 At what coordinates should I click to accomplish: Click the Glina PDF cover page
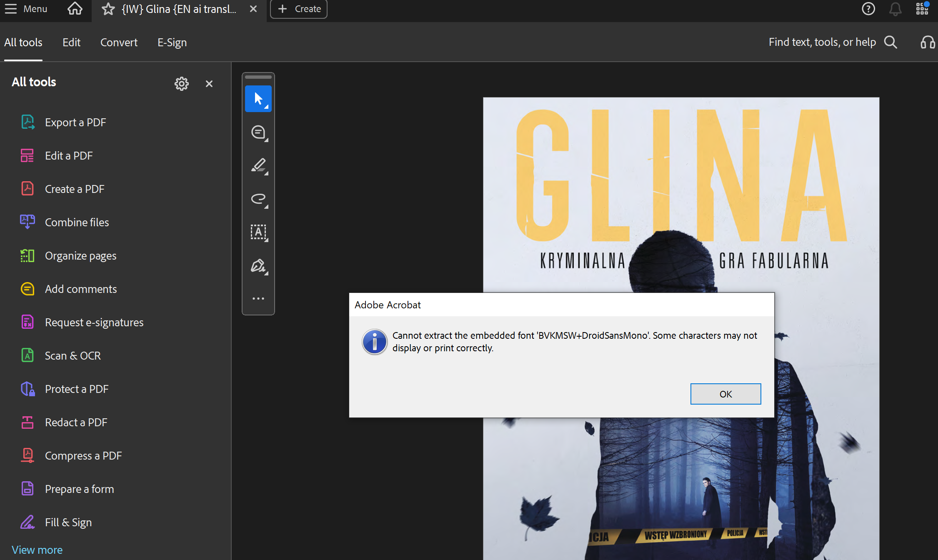point(681,328)
